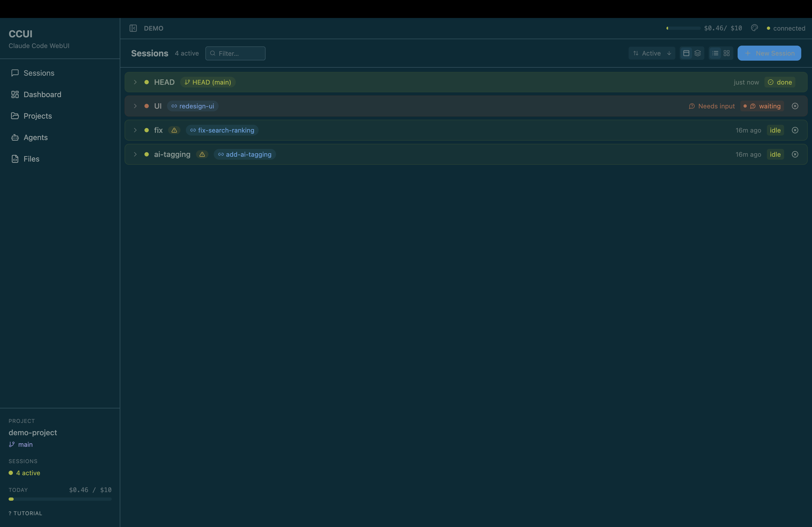Open the Dashboard from the sidebar
Screen dimensions: 812x527
[42, 94]
